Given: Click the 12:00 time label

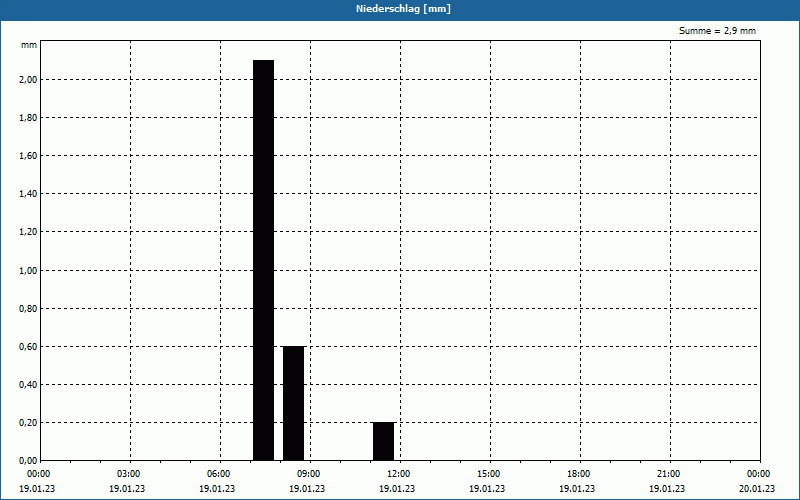Looking at the screenshot, I should click(399, 474).
